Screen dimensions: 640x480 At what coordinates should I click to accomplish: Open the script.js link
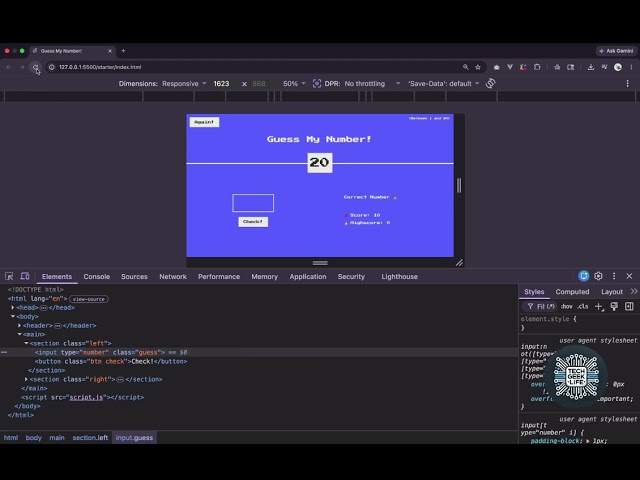pos(86,398)
